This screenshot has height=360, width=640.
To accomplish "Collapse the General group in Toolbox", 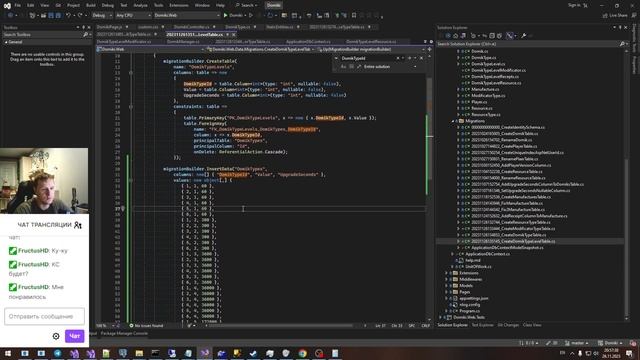I will coord(6,42).
